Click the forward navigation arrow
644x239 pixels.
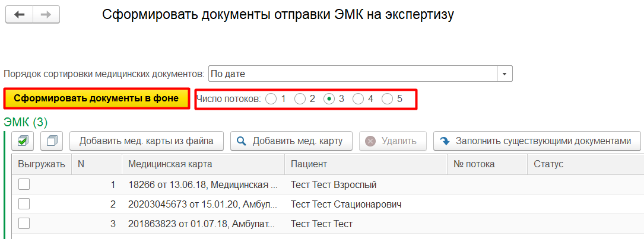pyautogui.click(x=46, y=15)
